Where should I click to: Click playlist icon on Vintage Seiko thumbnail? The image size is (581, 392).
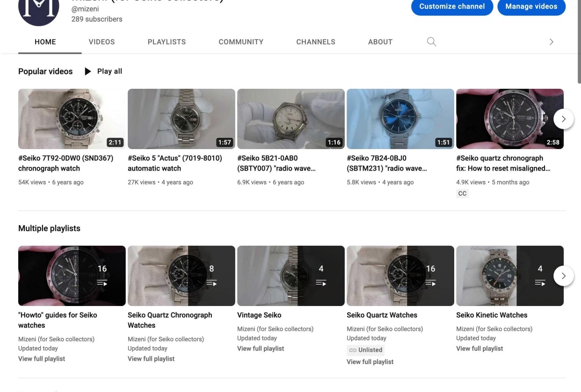[321, 283]
